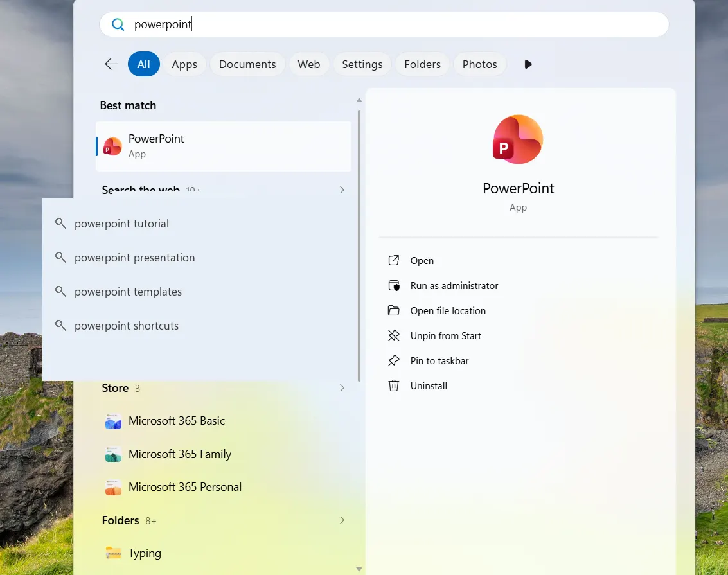Viewport: 728px width, 575px height.
Task: Click in the powerpoint search input field
Action: tap(384, 24)
